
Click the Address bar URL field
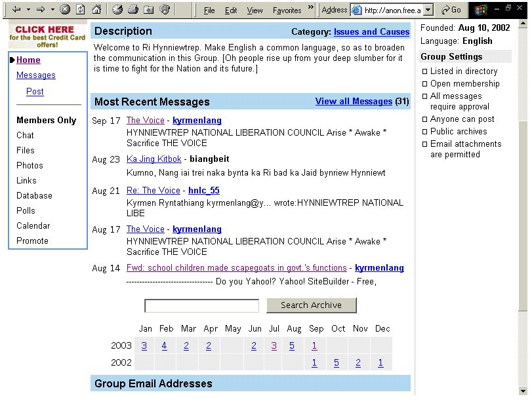392,10
